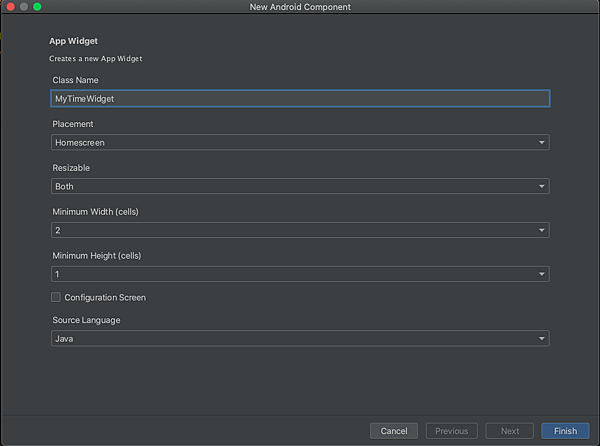Click the Cancel button

tap(394, 431)
